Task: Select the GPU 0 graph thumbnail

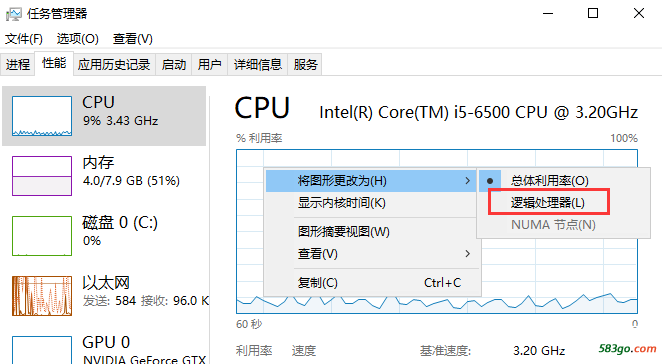Action: [42, 350]
